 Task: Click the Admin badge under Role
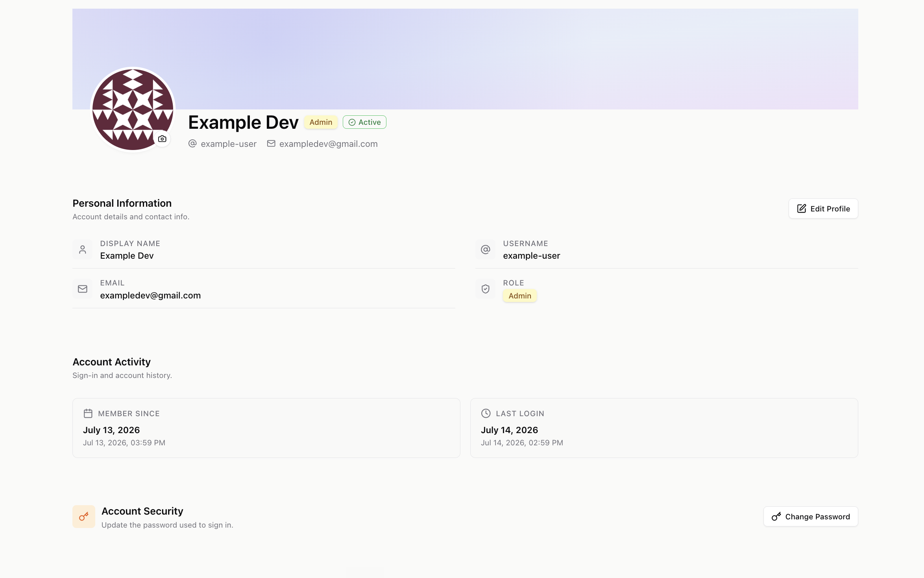pos(520,296)
